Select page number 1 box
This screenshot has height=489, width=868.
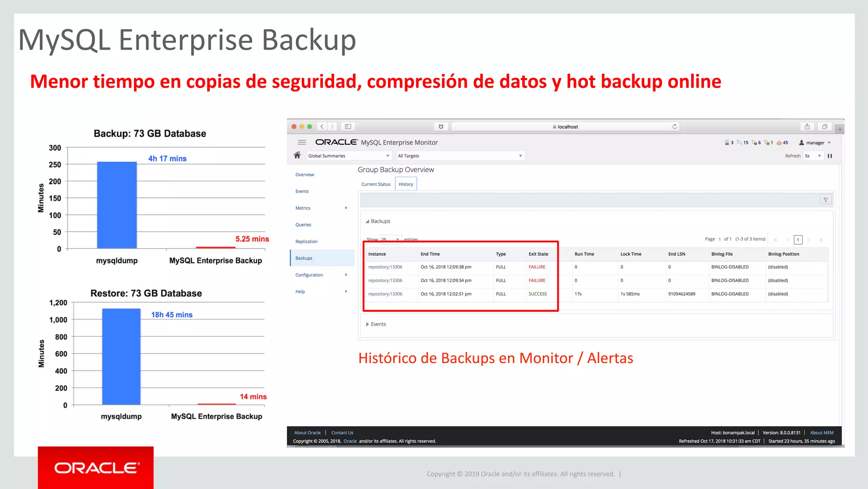pyautogui.click(x=798, y=240)
